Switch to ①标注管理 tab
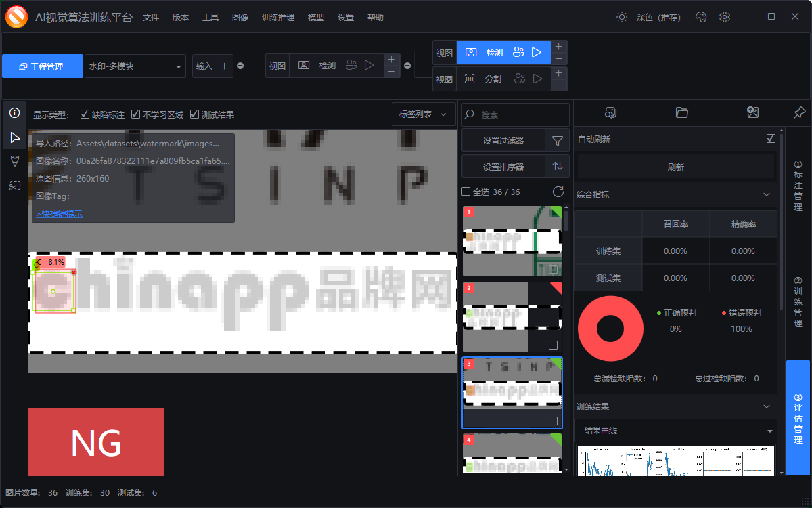Screen dimensions: 812x508 pos(798,186)
